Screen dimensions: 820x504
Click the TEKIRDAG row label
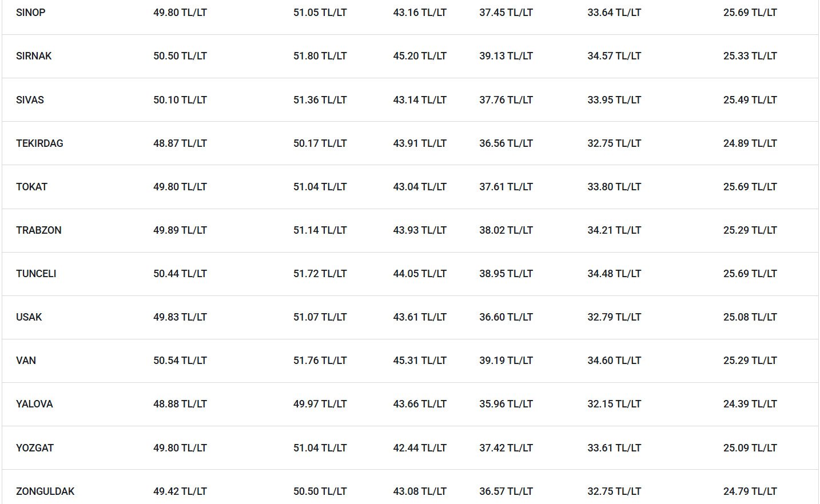click(39, 143)
